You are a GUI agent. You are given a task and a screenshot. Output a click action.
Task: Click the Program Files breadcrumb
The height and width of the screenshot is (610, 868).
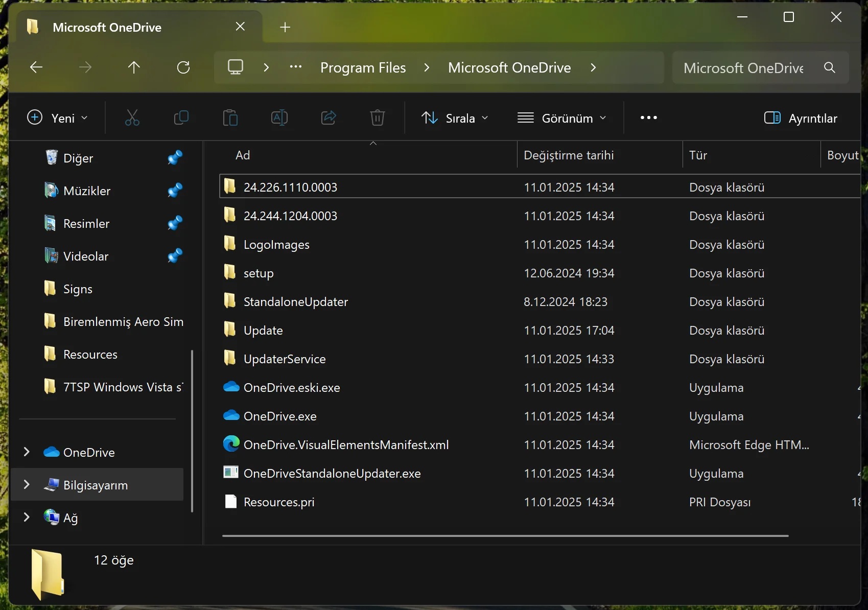click(x=363, y=67)
